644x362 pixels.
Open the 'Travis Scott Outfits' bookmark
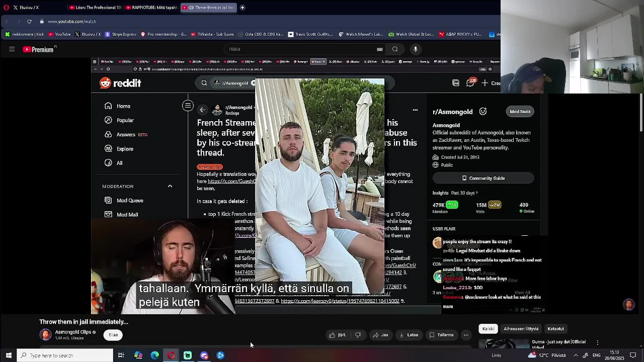(x=310, y=34)
